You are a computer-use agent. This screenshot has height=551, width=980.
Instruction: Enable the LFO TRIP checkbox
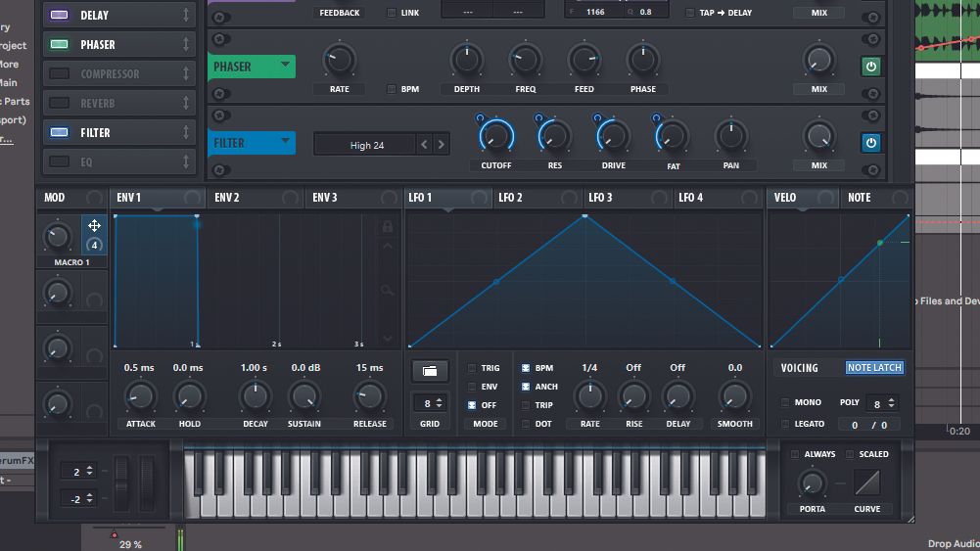pos(526,405)
